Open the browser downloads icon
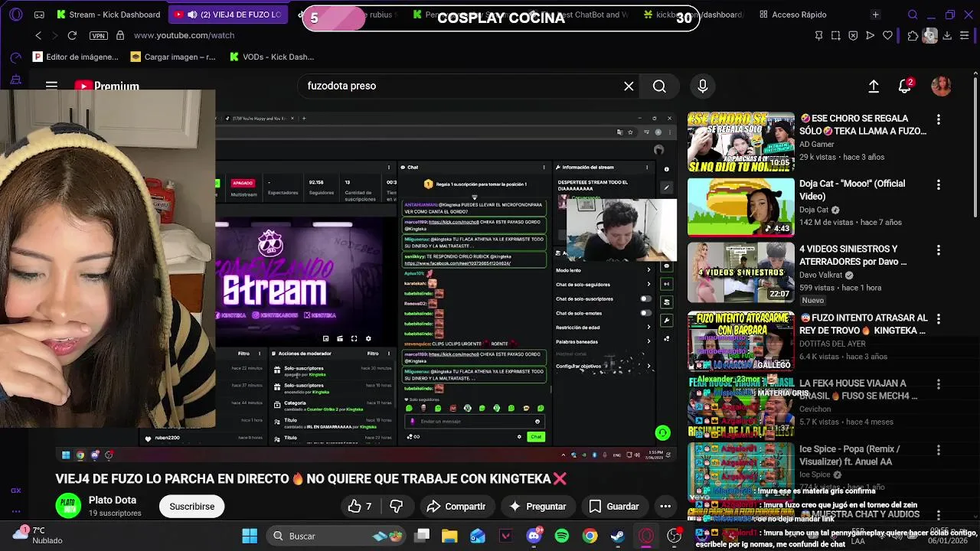 click(x=947, y=35)
